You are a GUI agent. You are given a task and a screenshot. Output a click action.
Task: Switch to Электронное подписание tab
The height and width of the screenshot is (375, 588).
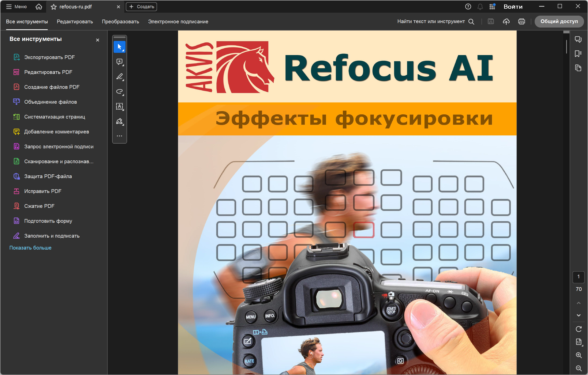tap(178, 22)
